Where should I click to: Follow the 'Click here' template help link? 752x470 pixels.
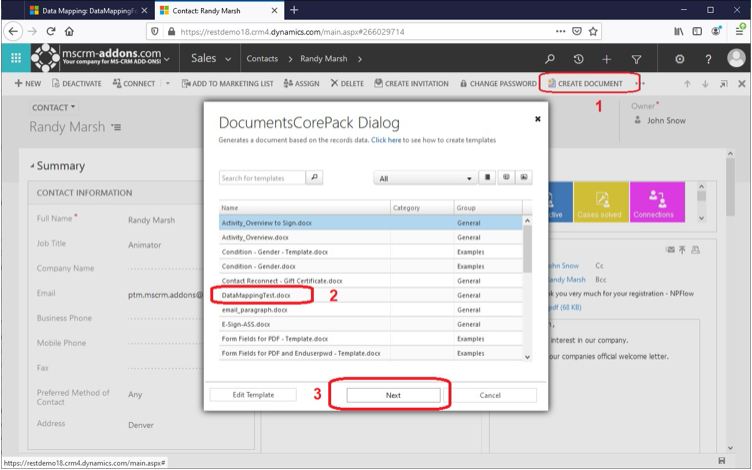[x=386, y=140]
